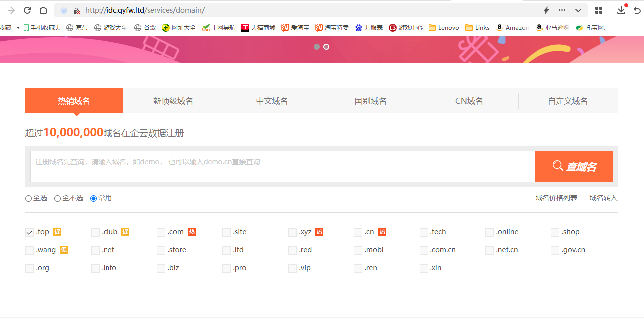Click the browser reload icon
Viewport: 644px width, 318px height.
(x=27, y=10)
